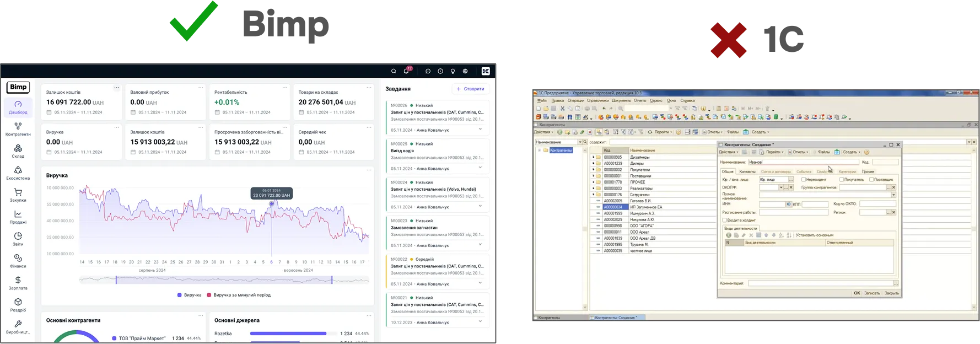
Task: Open three-dot menu on Рентабельність card
Action: pos(285,88)
